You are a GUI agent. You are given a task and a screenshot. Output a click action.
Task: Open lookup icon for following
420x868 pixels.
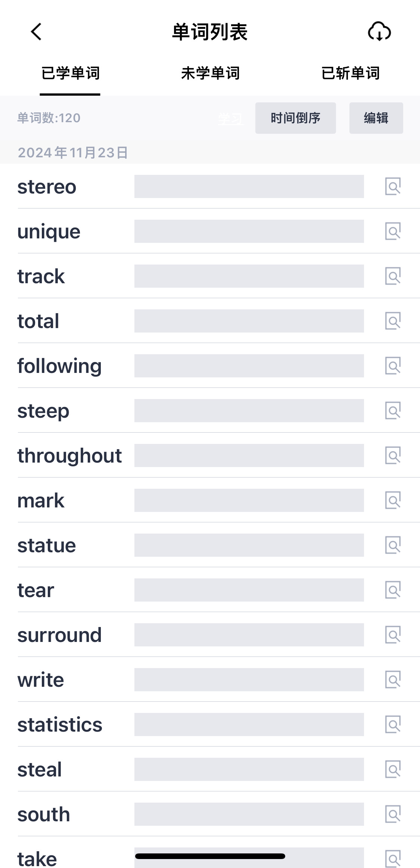point(393,366)
